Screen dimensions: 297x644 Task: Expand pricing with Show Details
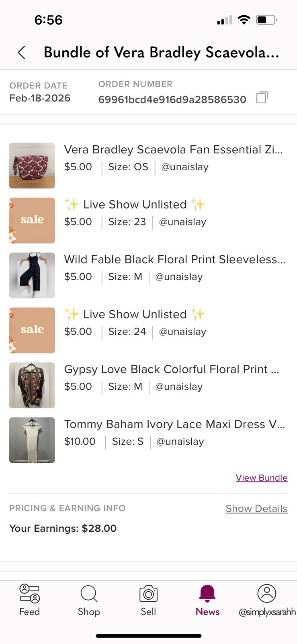[x=256, y=508]
